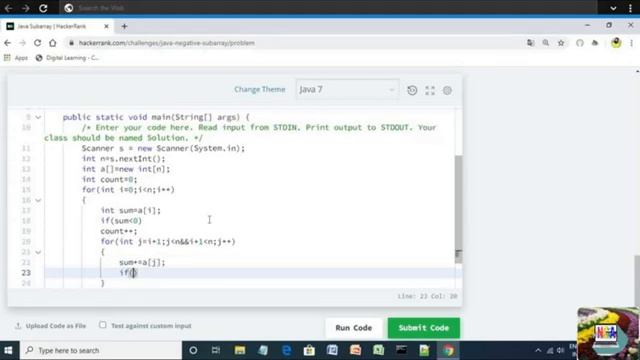Open Microsoft Store from taskbar
The width and height of the screenshot is (640, 360).
click(309, 350)
